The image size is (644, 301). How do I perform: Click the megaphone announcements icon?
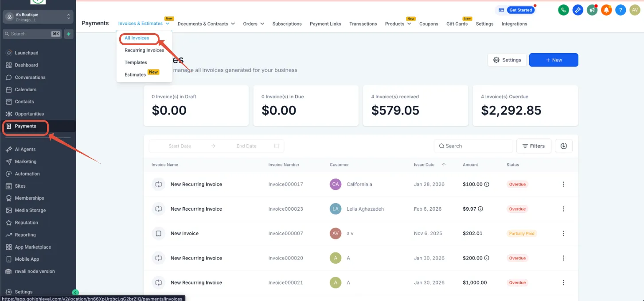[x=592, y=10]
